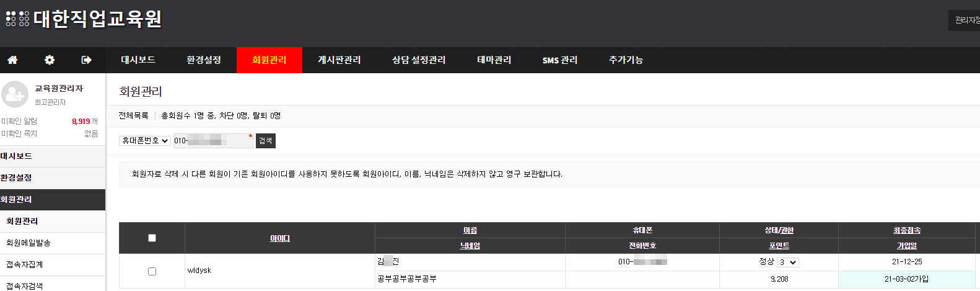Click the 대한직업교육원 logo
This screenshot has width=980, height=291.
click(x=84, y=19)
